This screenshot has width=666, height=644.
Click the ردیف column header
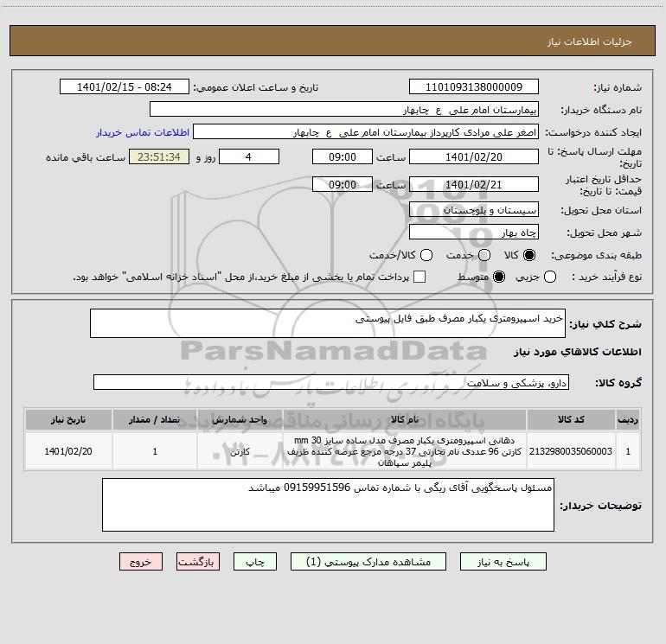click(x=628, y=419)
